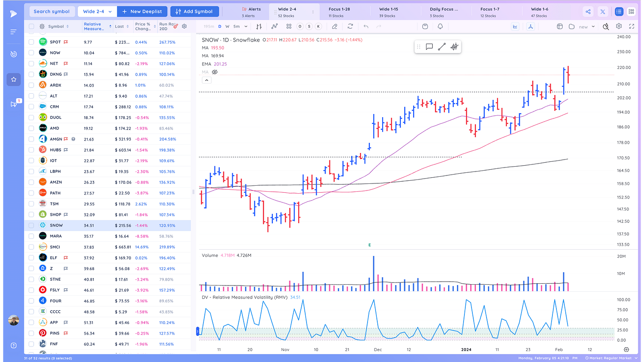
Task: Open the calendar icon in the chart toolbar
Action: tap(425, 27)
